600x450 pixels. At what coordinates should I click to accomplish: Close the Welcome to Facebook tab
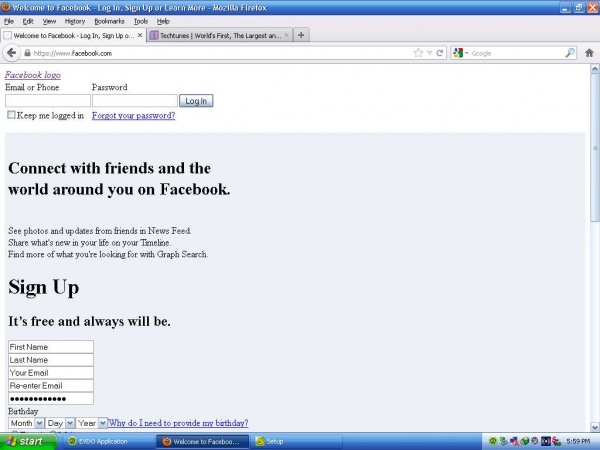pos(140,35)
